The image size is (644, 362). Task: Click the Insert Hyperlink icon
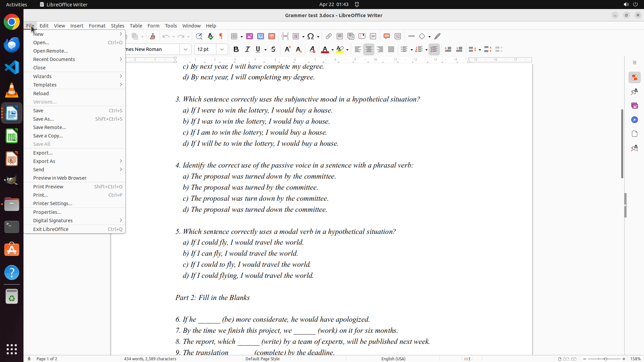pos(329,36)
